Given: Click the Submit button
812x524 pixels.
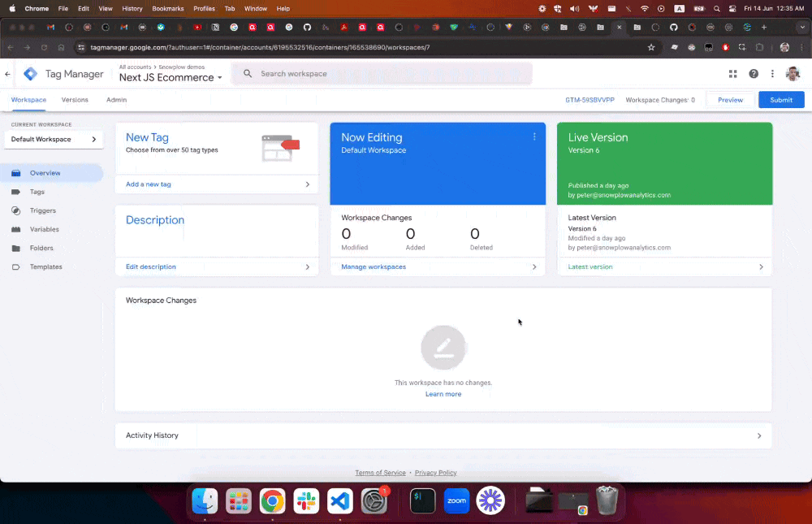Looking at the screenshot, I should (781, 100).
